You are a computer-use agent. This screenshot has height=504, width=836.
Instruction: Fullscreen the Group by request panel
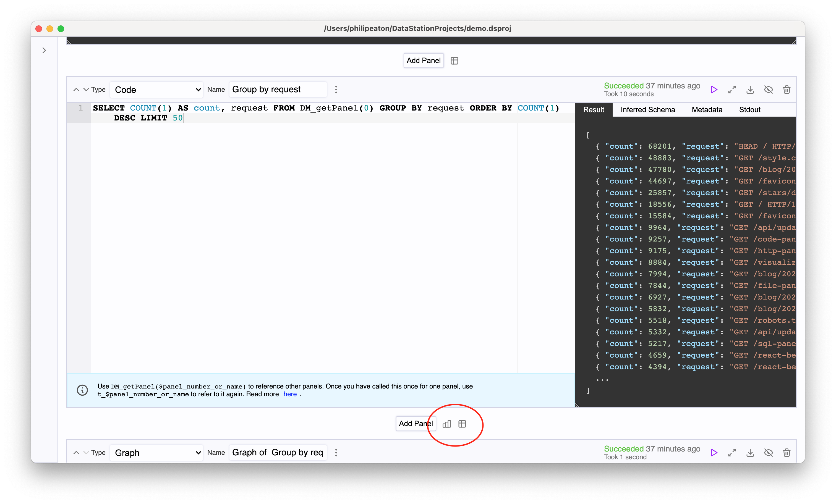732,90
